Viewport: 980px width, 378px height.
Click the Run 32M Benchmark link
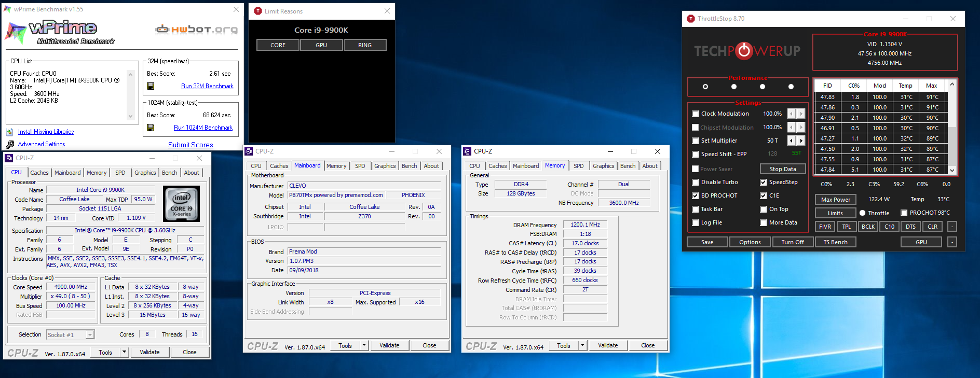point(207,86)
